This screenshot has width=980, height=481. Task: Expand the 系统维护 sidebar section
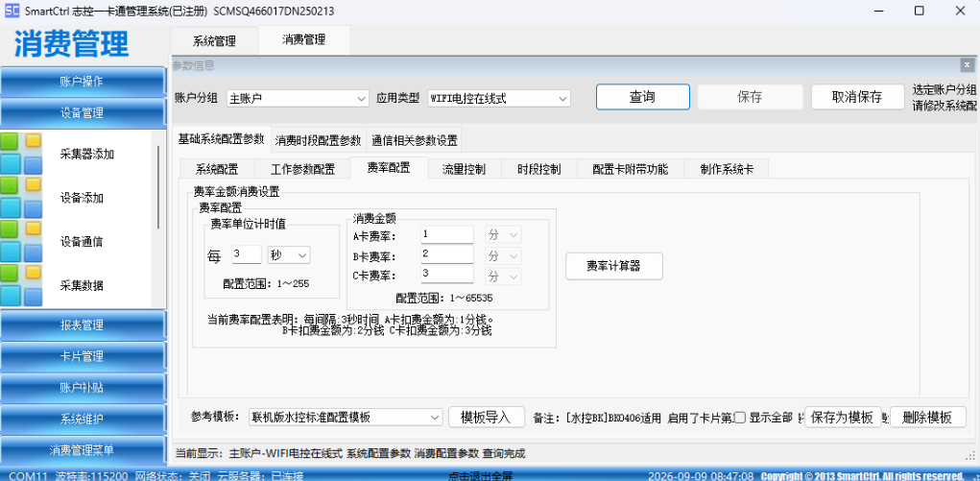(82, 420)
